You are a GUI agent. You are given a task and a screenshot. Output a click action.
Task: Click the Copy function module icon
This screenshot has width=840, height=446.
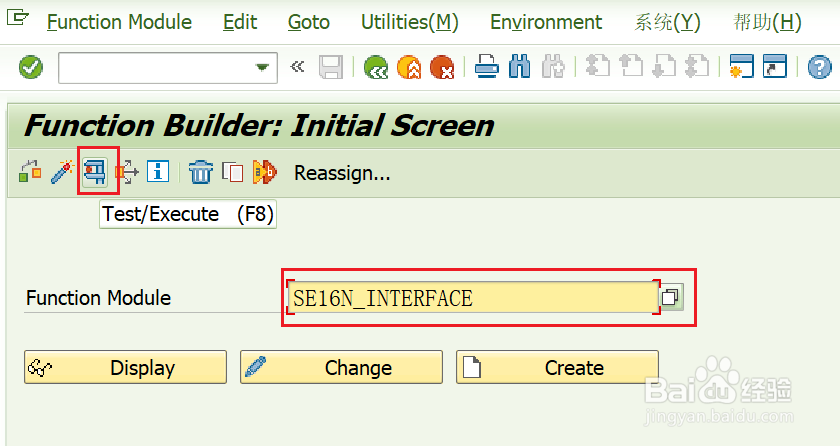[x=232, y=172]
